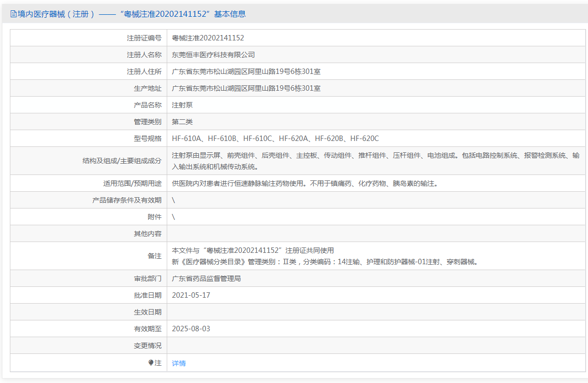Open the 详情 link
The image size is (588, 383).
click(179, 363)
